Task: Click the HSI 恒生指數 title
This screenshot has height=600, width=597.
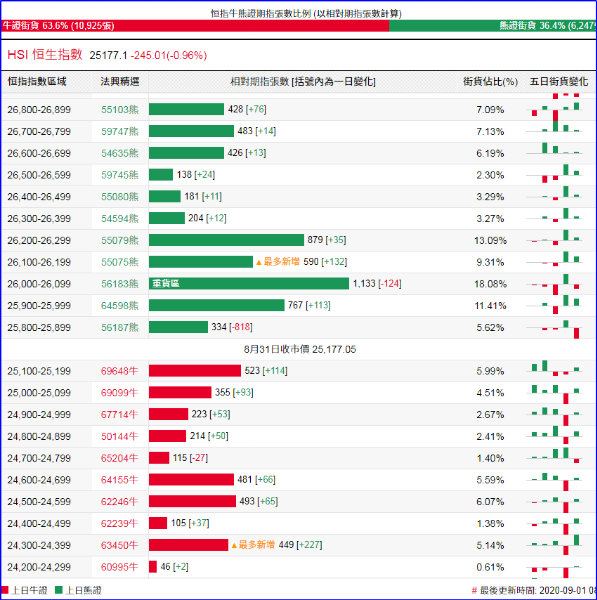Action: (x=45, y=55)
